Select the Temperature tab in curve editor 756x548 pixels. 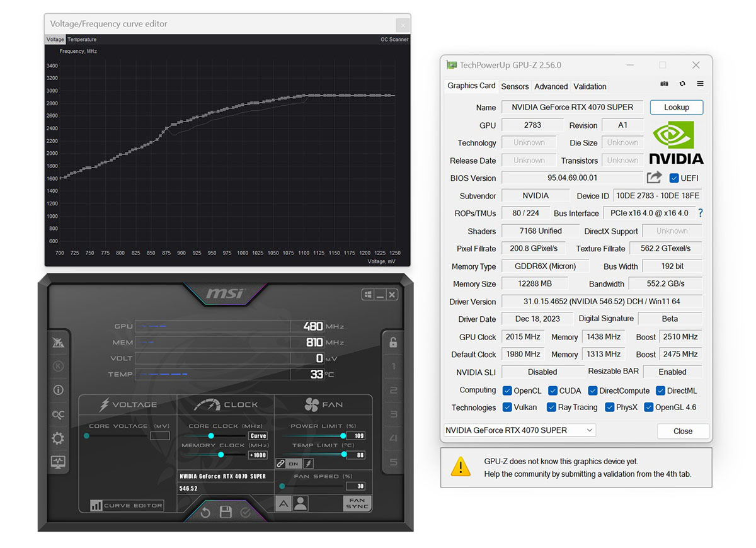tap(82, 39)
